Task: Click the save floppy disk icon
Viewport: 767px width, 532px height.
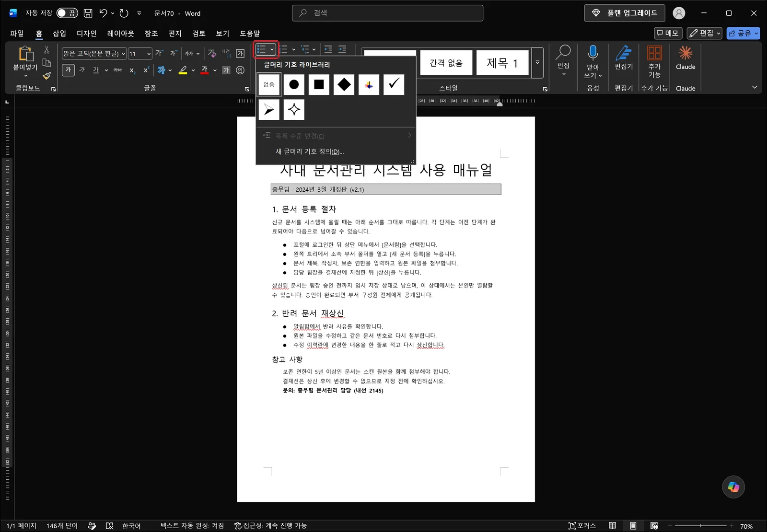Action: (88, 13)
